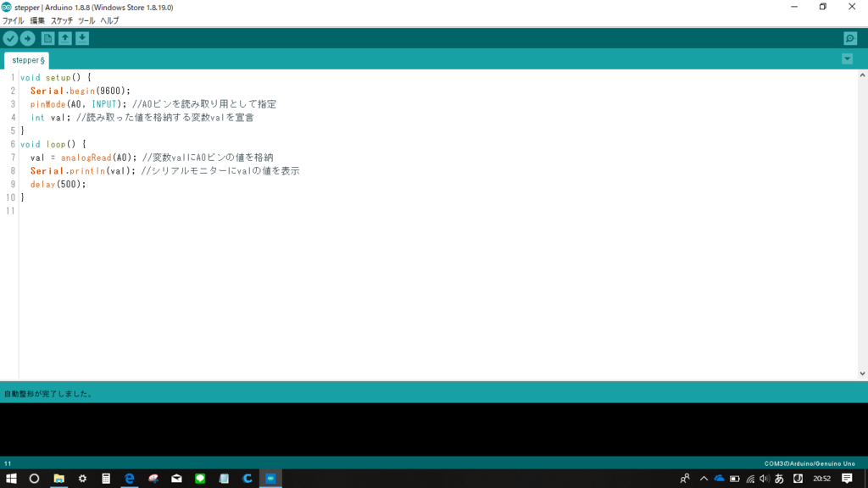Viewport: 868px width, 488px height.
Task: Click the status message 自動整形が完了しました。
Action: (48, 394)
